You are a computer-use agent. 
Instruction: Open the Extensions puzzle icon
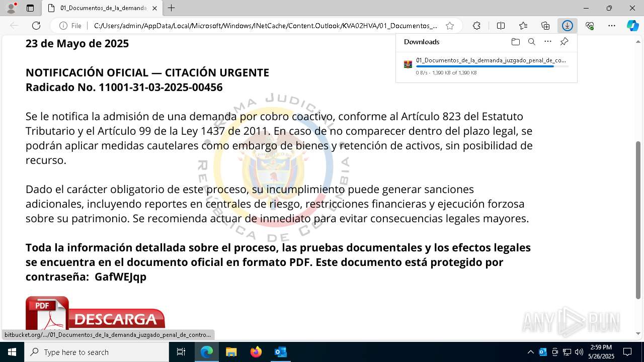point(476,26)
